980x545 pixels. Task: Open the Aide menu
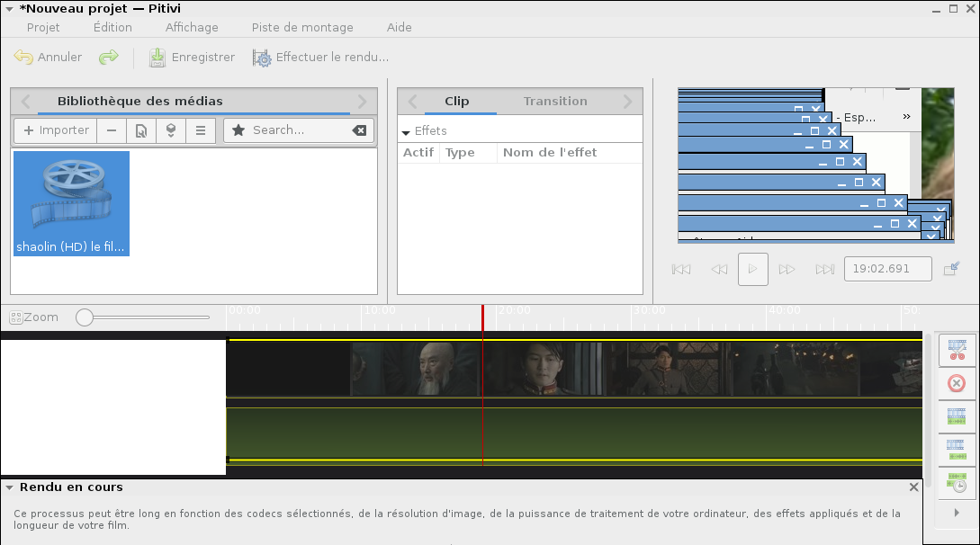[399, 28]
